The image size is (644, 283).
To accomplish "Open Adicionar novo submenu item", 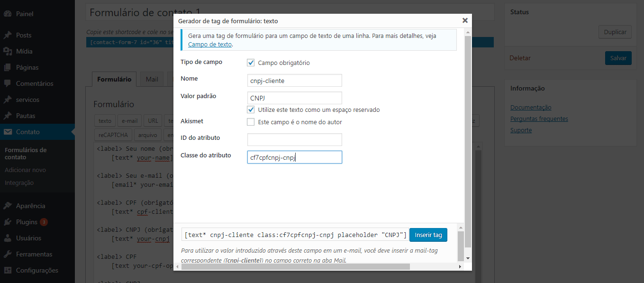I will pyautogui.click(x=26, y=170).
